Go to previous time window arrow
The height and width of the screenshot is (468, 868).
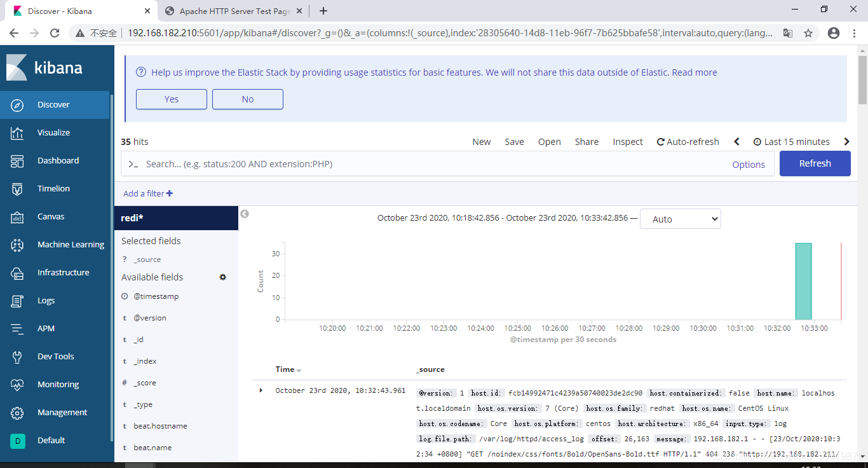(737, 142)
